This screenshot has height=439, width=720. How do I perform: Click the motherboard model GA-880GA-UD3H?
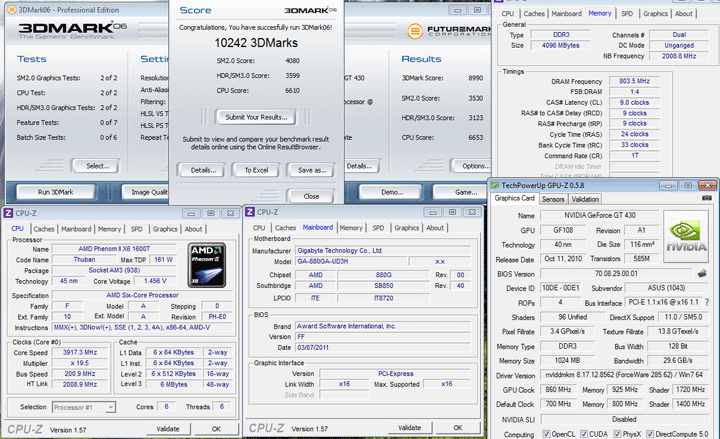pyautogui.click(x=351, y=261)
